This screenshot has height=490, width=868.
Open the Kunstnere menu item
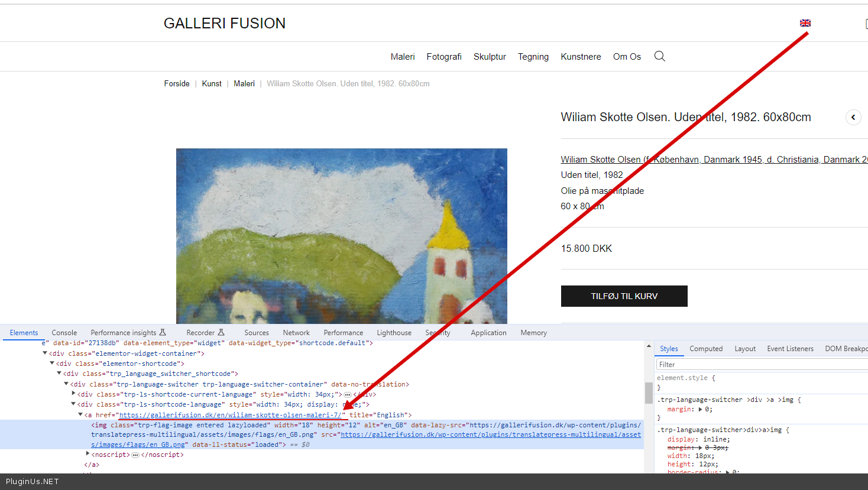point(580,57)
